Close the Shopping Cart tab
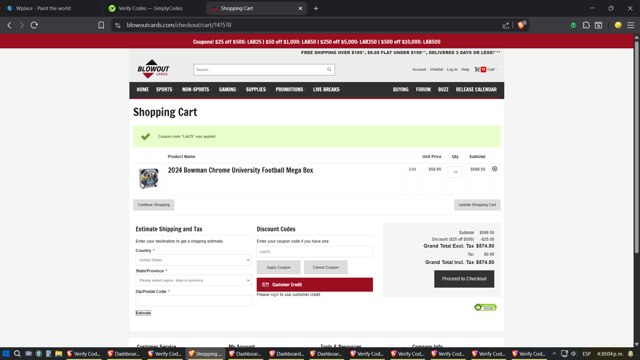Viewport: 640px width, 360px height. [300, 8]
